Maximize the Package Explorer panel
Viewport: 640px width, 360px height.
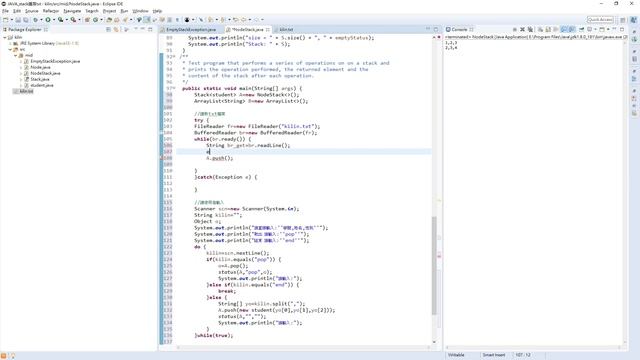(150, 29)
